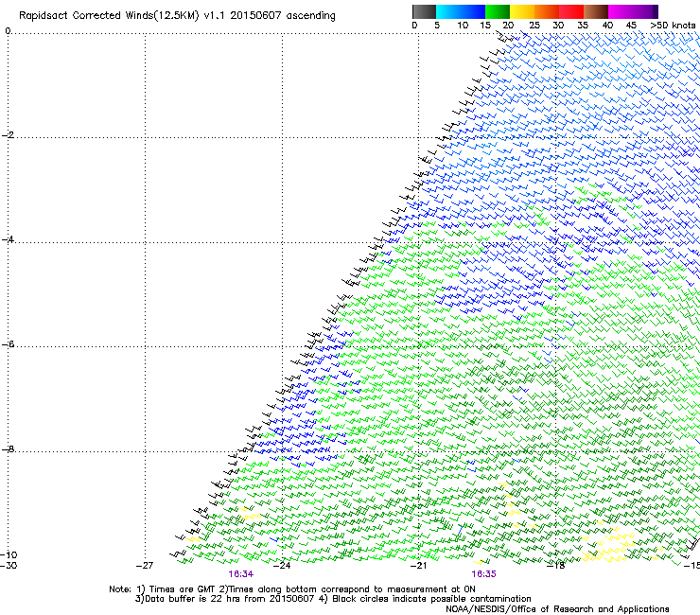The width and height of the screenshot is (700, 615).
Task: Click the legend number 25
Action: 534,26
